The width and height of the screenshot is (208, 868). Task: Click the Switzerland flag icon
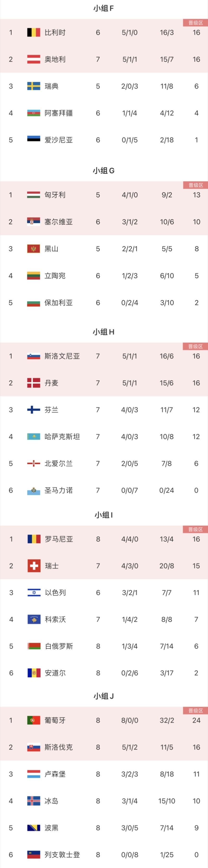pyautogui.click(x=34, y=566)
